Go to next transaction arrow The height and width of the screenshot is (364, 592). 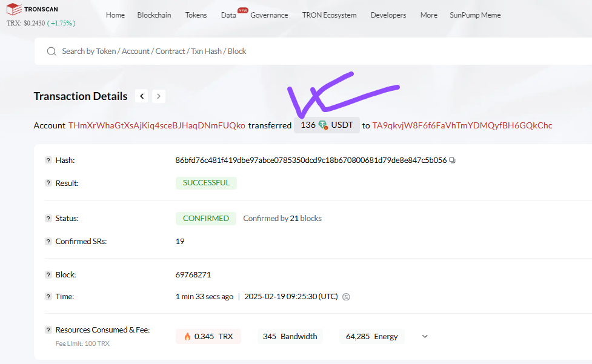(x=159, y=96)
